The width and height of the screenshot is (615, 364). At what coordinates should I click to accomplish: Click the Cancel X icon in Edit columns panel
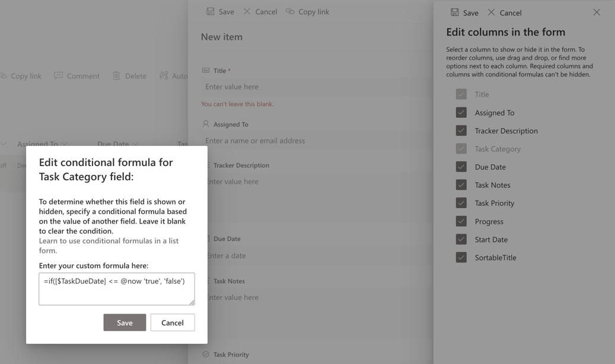point(491,12)
